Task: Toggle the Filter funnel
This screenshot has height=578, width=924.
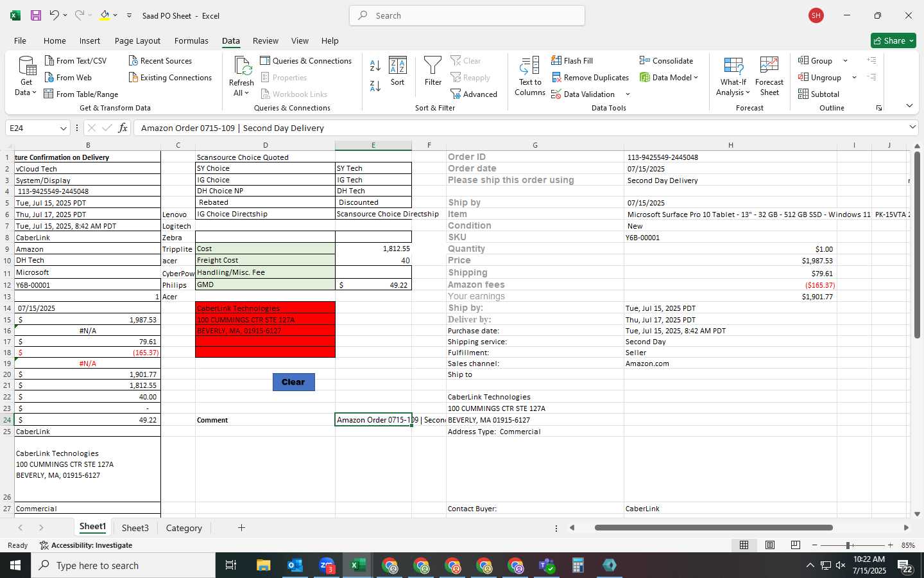Action: coord(433,71)
